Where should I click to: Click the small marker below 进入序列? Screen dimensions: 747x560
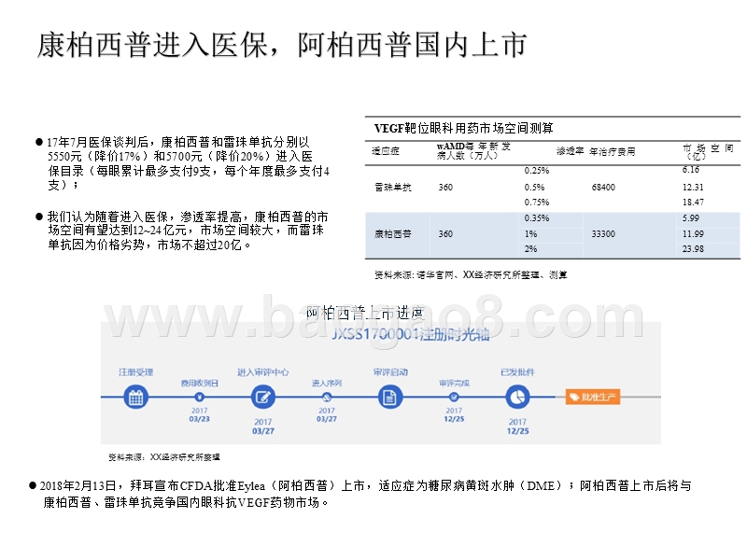pos(327,398)
